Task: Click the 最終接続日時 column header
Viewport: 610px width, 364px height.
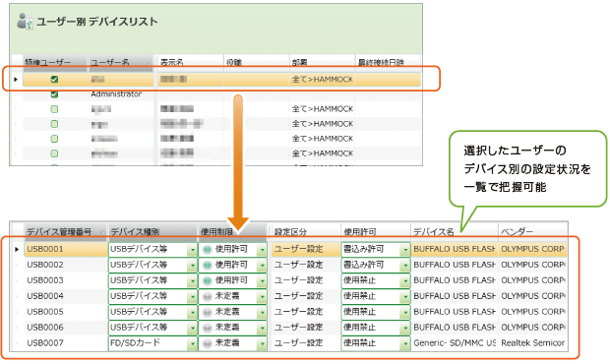Action: pos(388,62)
